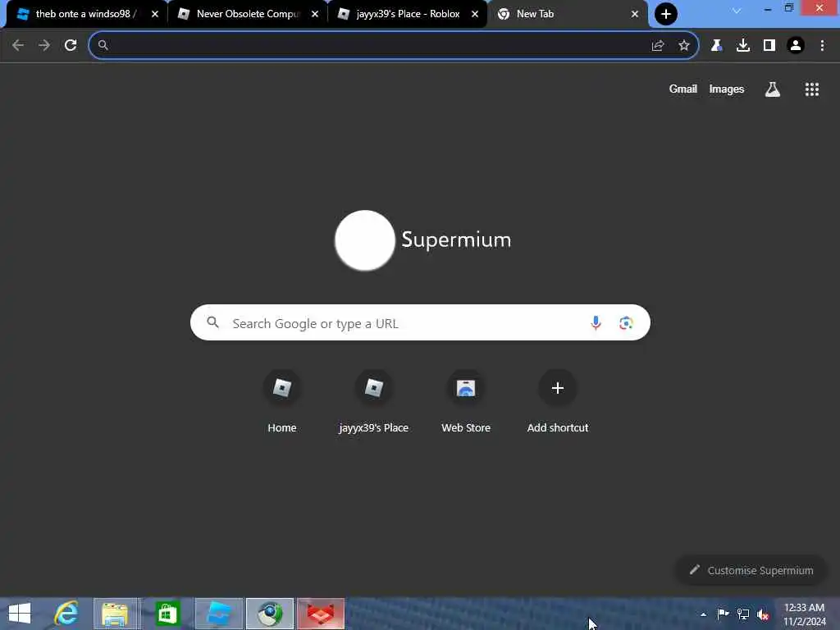840x630 pixels.
Task: Open File Explorer from taskbar
Action: [x=115, y=614]
